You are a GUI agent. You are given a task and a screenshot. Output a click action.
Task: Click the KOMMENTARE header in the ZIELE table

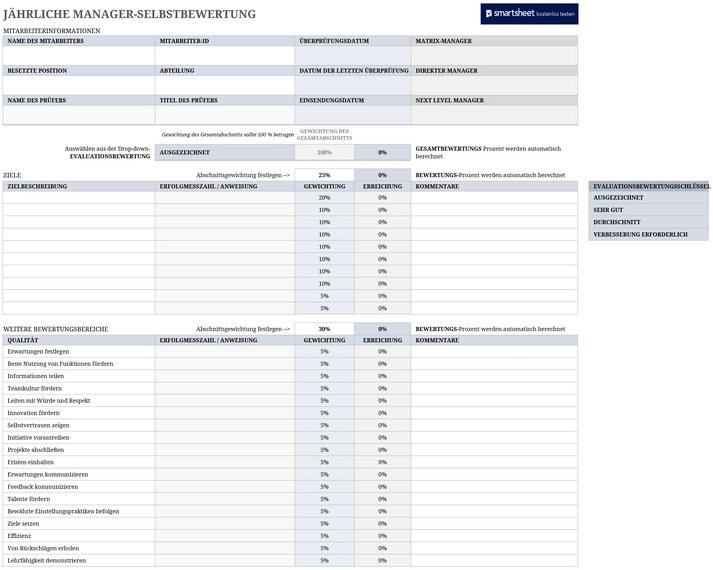(494, 186)
